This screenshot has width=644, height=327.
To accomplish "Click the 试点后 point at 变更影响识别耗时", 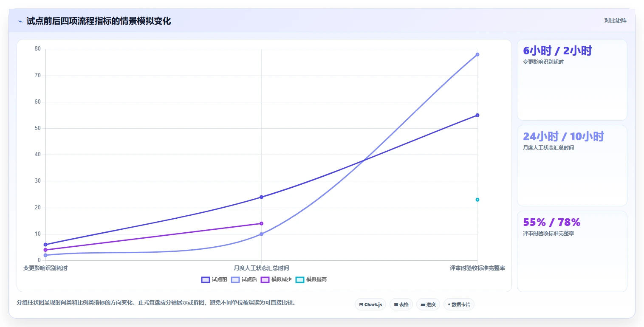I will click(45, 255).
